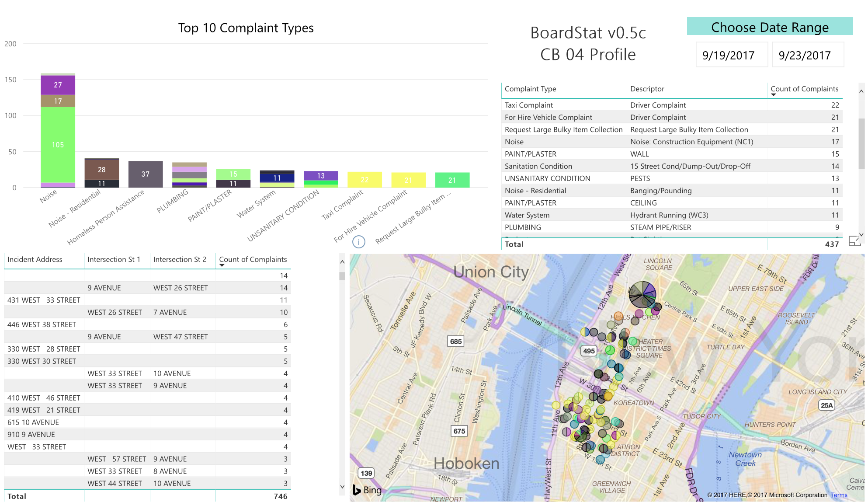Sort the Complaint Type table by Count of Complaints
The width and height of the screenshot is (868, 502).
coord(805,89)
